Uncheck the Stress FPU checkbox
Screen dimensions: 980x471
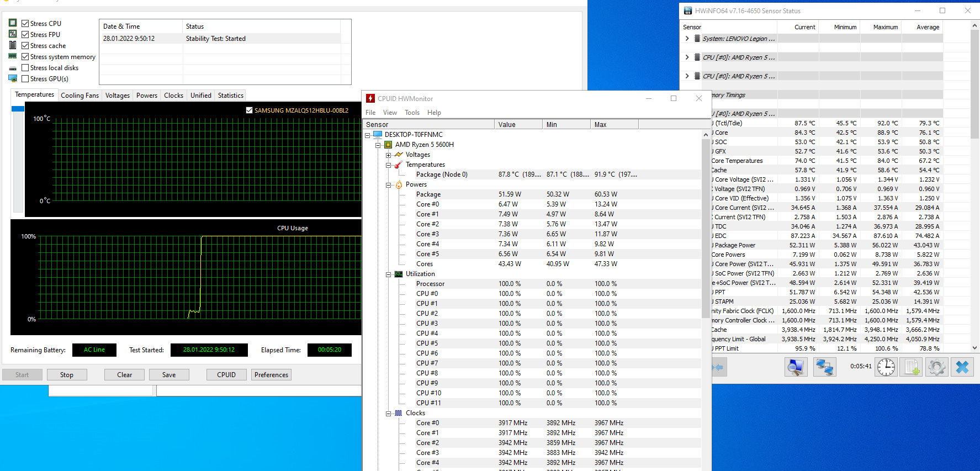click(x=25, y=34)
